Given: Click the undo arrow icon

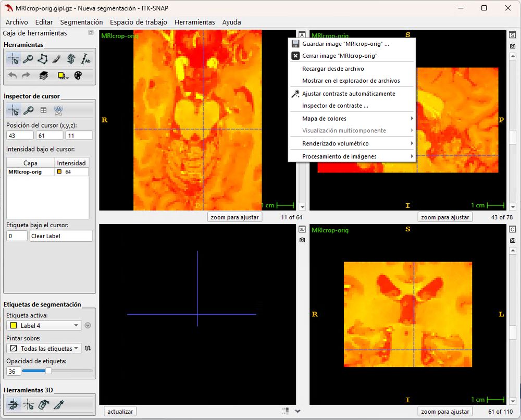Looking at the screenshot, I should click(13, 76).
